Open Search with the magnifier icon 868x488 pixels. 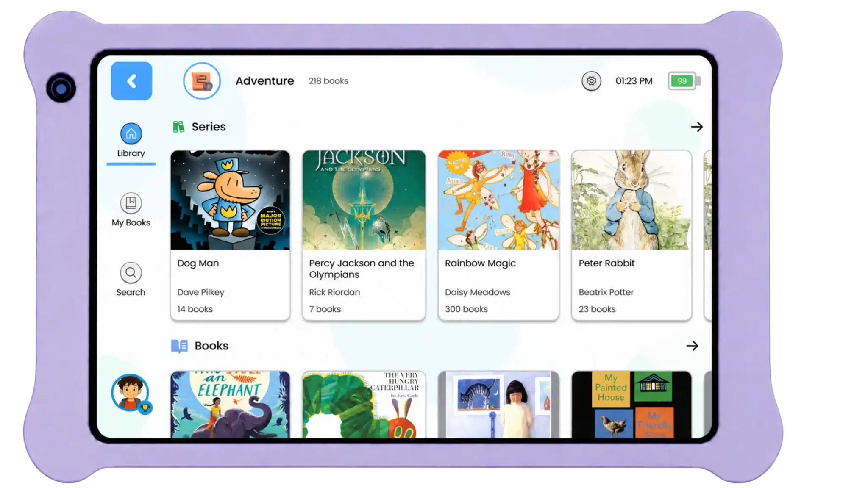[x=131, y=272]
